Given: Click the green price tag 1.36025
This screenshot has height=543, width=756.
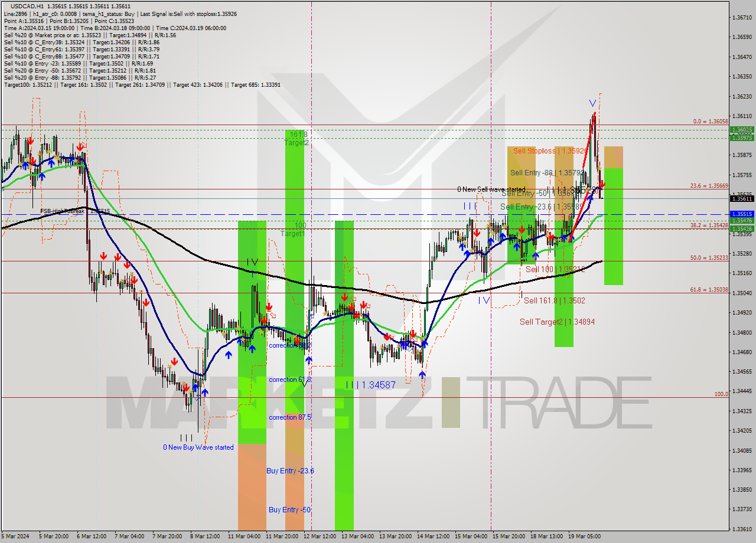Looking at the screenshot, I should (x=742, y=129).
